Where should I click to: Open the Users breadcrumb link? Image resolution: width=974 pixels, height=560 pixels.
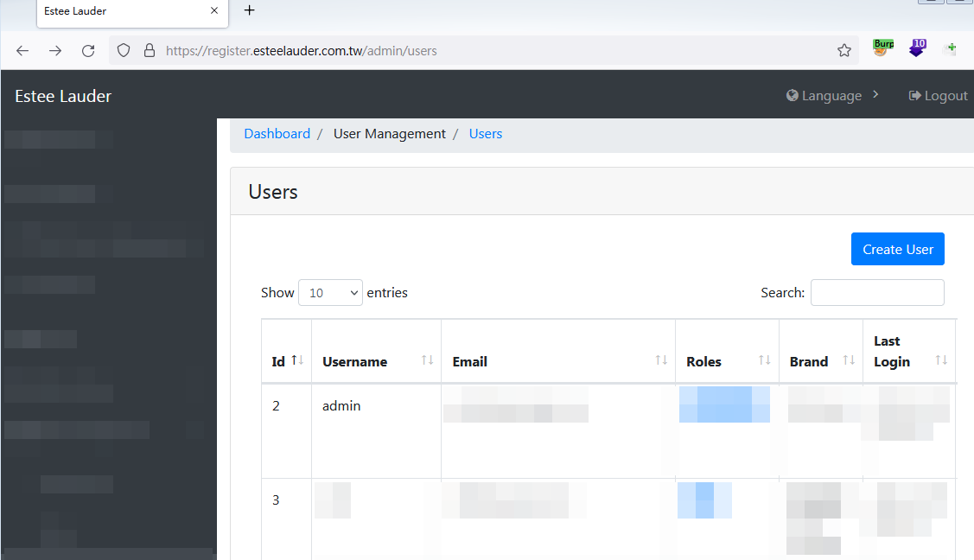(485, 133)
